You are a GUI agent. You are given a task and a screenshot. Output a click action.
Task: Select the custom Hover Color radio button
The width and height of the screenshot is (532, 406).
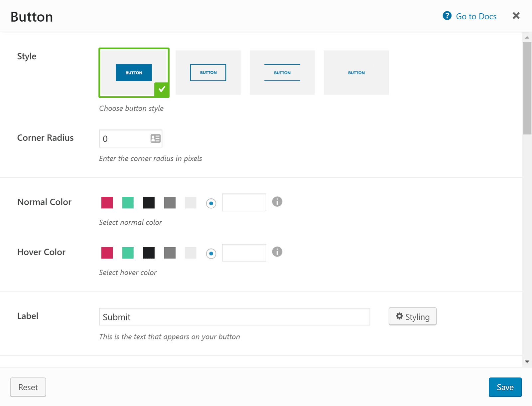[211, 254]
